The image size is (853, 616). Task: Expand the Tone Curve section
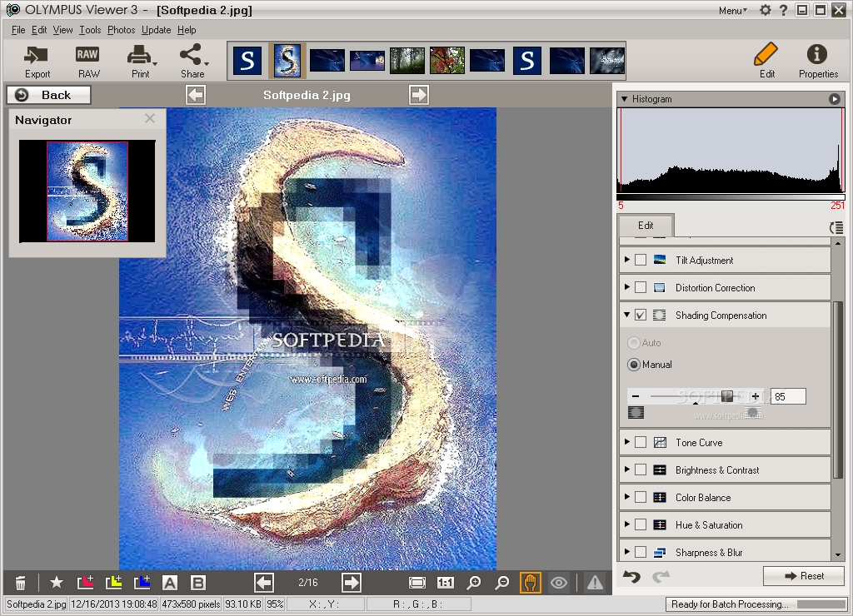(626, 441)
